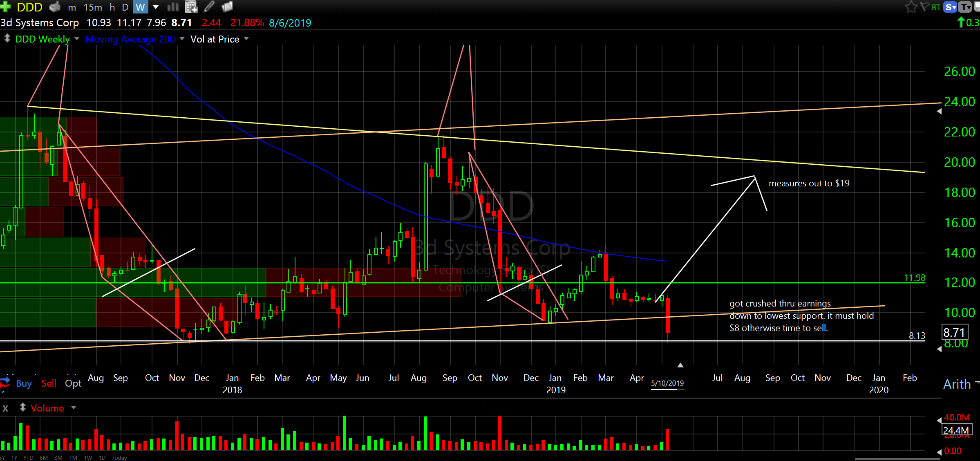This screenshot has width=980, height=461.
Task: Click the flag marker icon
Action: [x=924, y=7]
